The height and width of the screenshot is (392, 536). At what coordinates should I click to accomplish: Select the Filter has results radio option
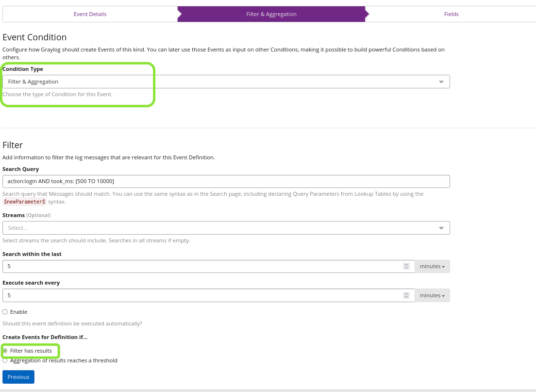click(5, 351)
